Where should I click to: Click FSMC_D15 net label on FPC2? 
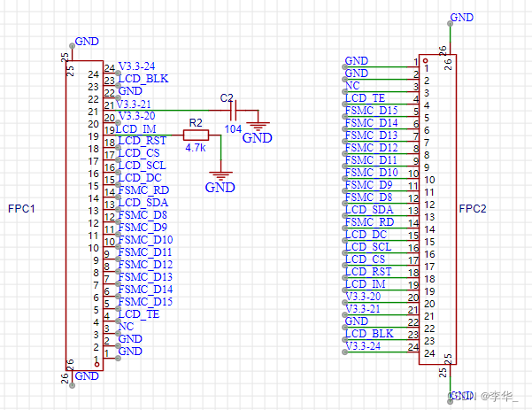[372, 111]
